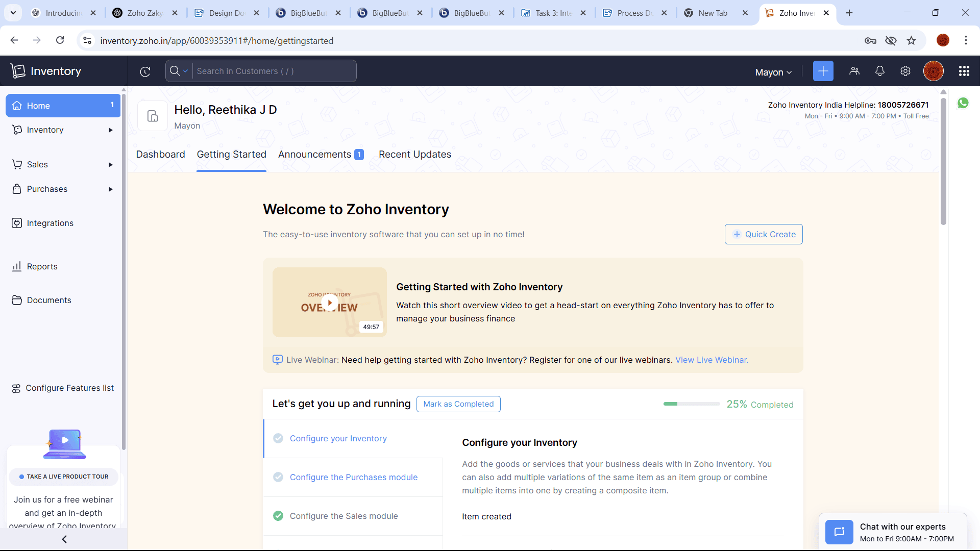Open the search scope dropdown arrow
This screenshot has height=551, width=980.
[x=185, y=71]
